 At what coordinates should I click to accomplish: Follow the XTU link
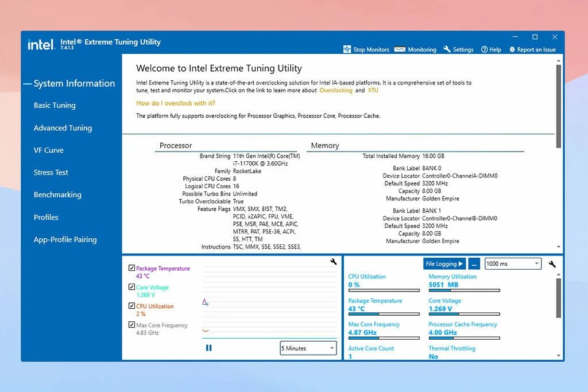(373, 90)
